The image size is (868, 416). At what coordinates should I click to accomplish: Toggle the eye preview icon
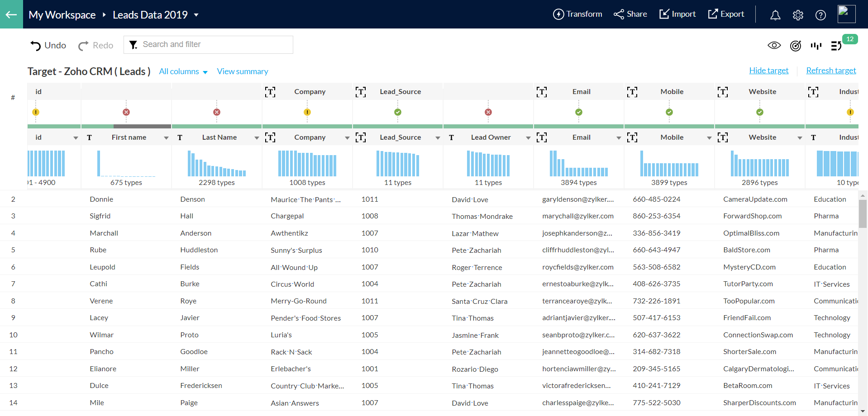[774, 45]
